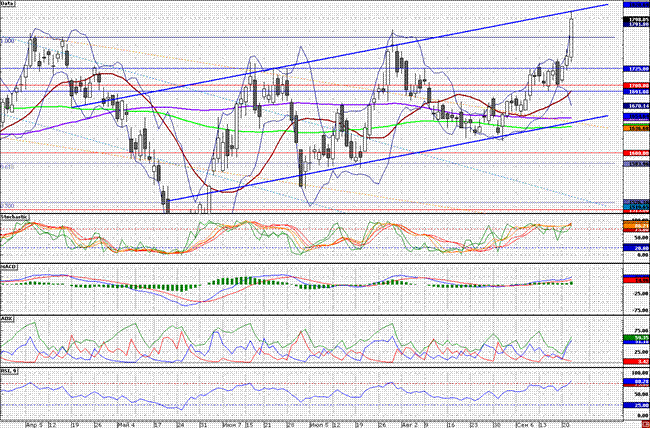Click the Авг 2 date label
This screenshot has width=650, height=428.
tap(409, 425)
